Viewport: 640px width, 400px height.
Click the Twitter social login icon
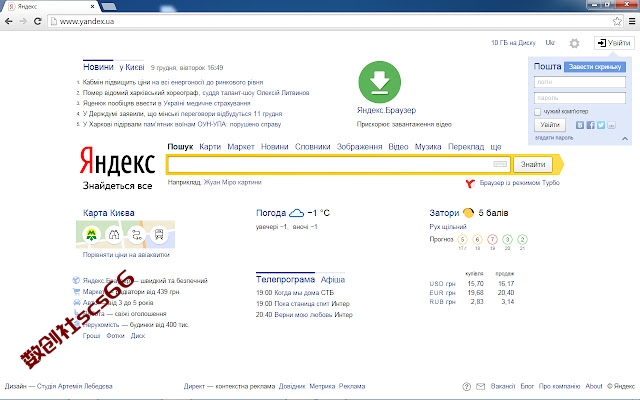601,125
